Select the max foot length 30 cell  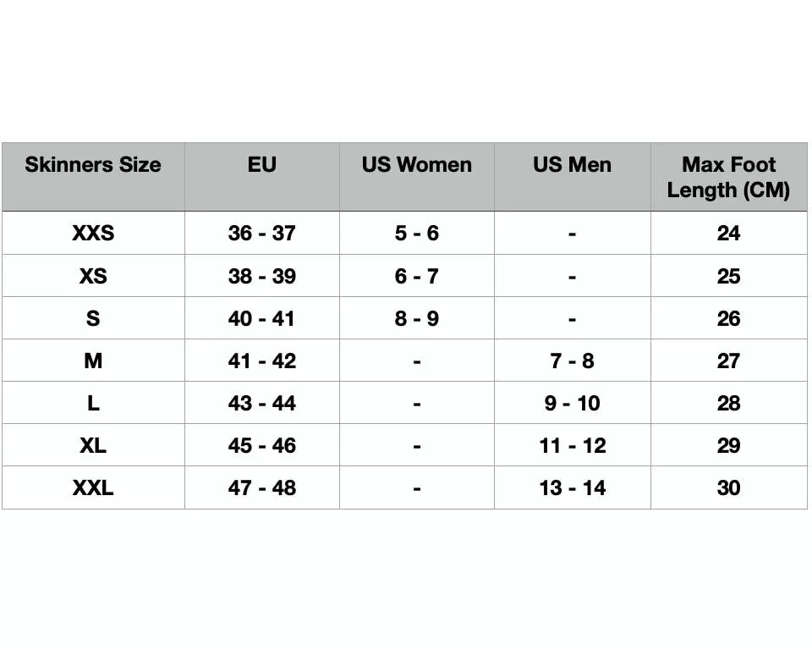[x=728, y=488]
